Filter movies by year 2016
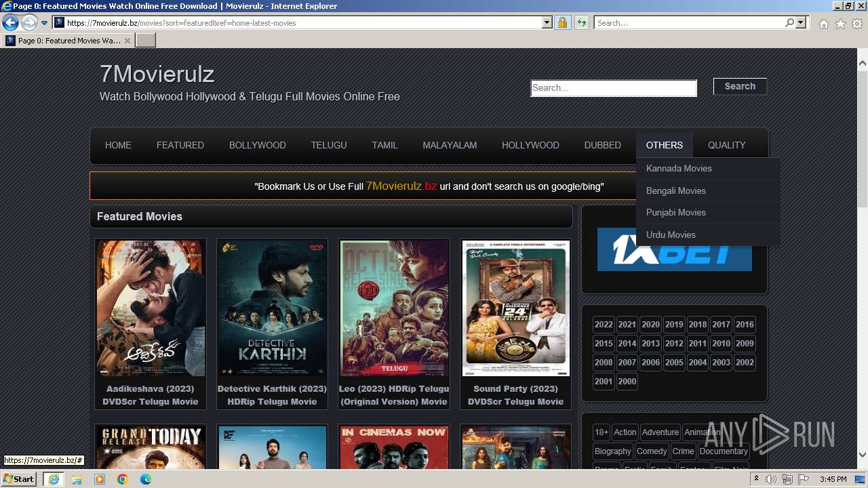This screenshot has height=488, width=868. point(745,325)
